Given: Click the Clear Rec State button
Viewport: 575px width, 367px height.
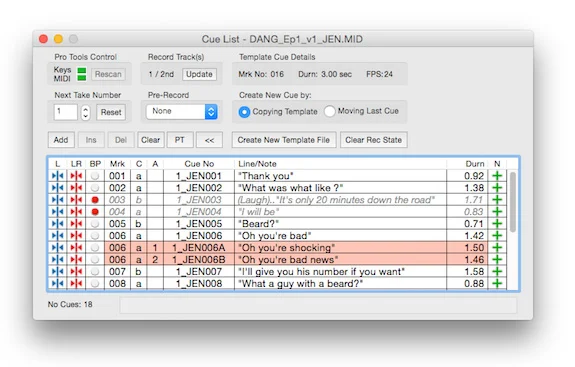Looking at the screenshot, I should [373, 140].
